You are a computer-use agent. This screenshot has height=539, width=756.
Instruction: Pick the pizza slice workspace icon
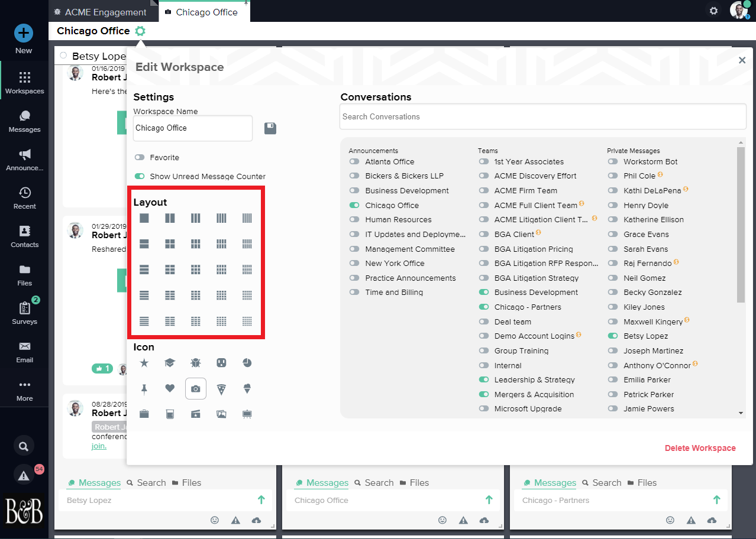221,389
